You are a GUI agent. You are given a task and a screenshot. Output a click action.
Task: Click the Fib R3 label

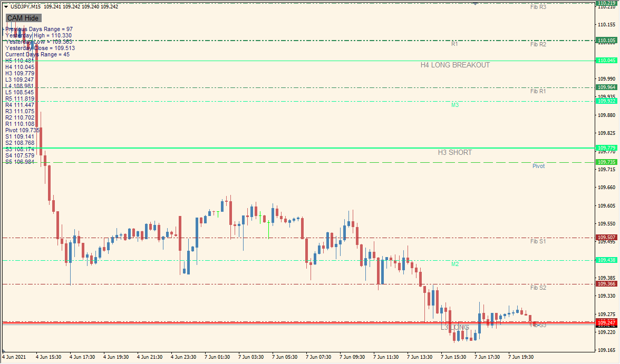pos(538,7)
